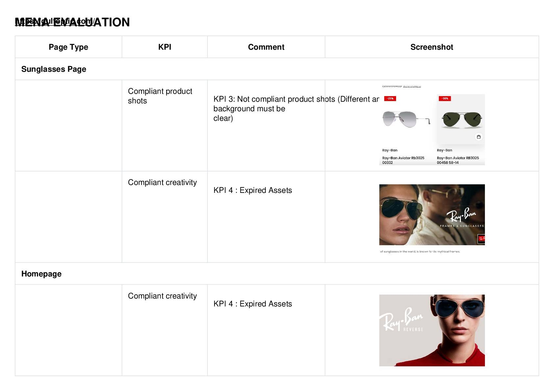
Task: Click the small red Ray-Ban logo on the banner
Action: pos(481,239)
